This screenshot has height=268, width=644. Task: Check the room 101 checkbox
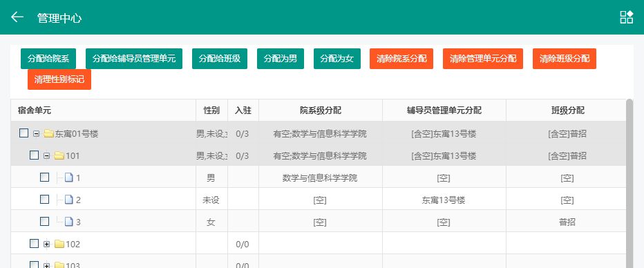pos(35,155)
